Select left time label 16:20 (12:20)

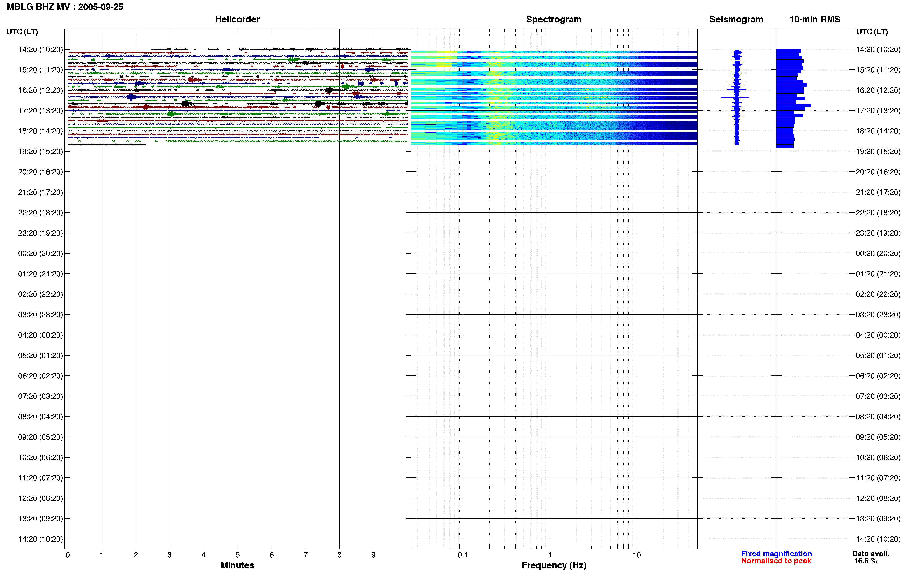click(41, 90)
